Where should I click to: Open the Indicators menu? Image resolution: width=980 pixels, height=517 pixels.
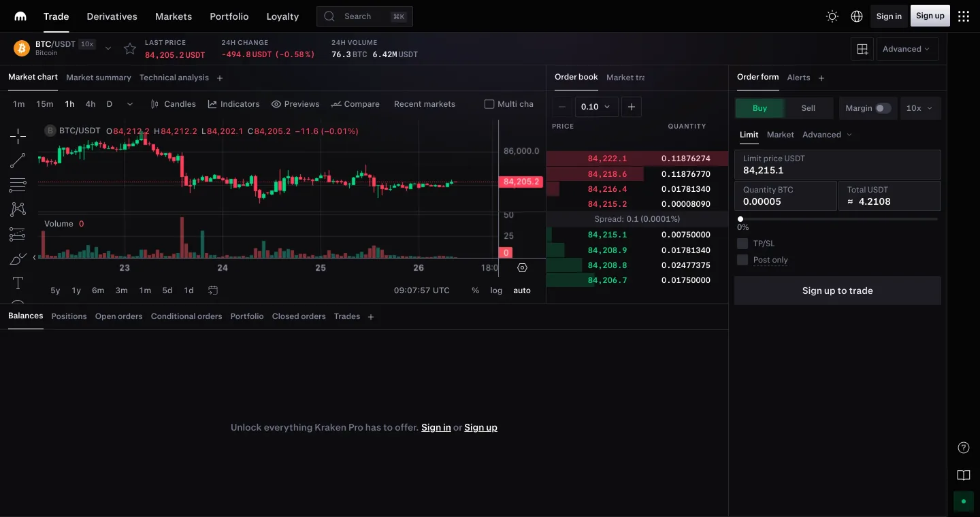coord(233,104)
